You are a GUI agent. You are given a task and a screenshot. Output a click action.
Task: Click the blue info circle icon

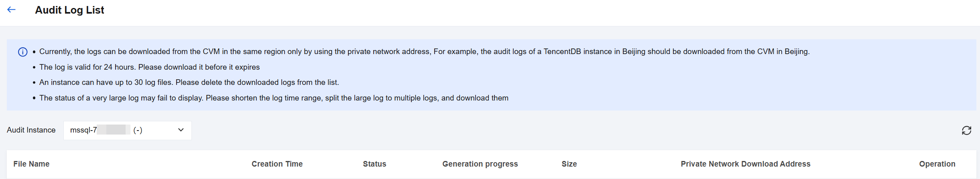(x=23, y=52)
